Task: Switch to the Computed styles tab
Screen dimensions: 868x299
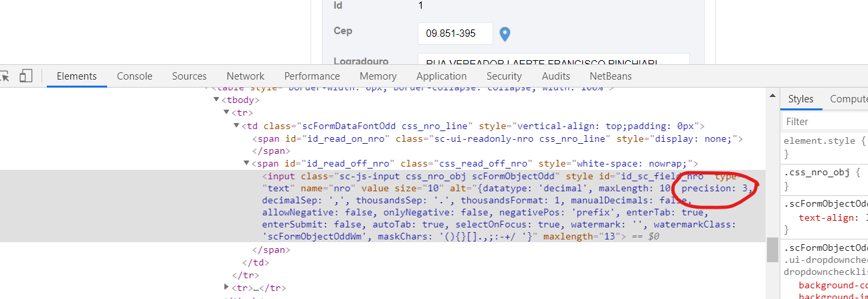Action: (848, 99)
